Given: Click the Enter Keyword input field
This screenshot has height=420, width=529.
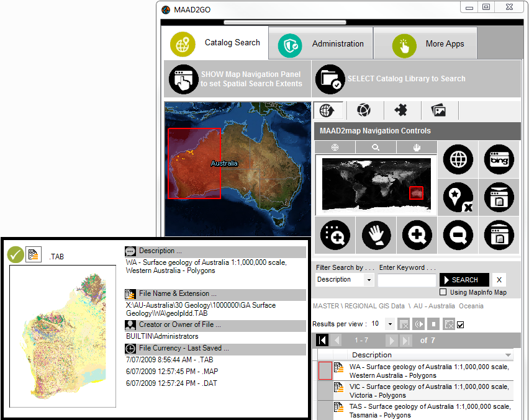Looking at the screenshot, I should coord(406,280).
